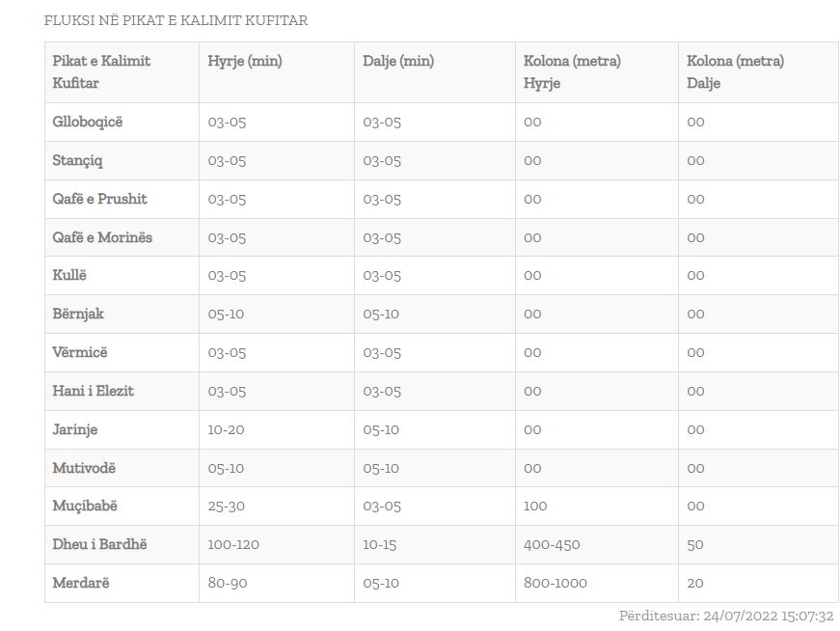Select Dheu i Bardhë entry time 100-120
This screenshot has width=840, height=631.
pyautogui.click(x=233, y=544)
